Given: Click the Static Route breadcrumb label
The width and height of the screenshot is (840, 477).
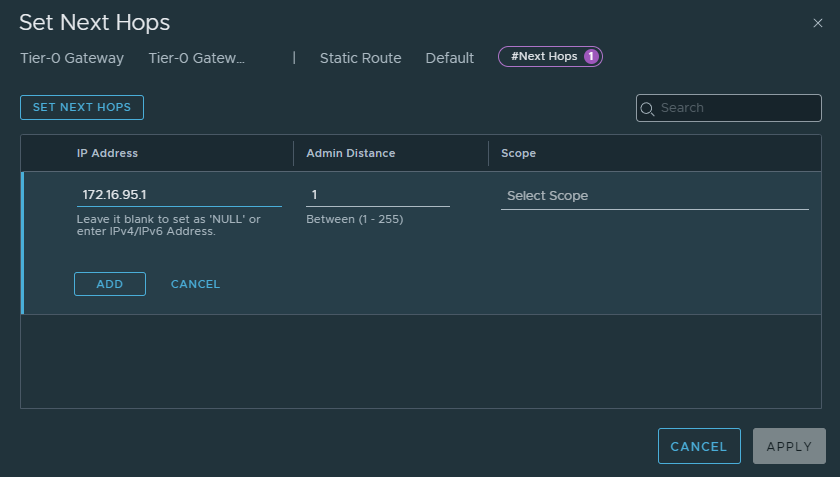Looking at the screenshot, I should 360,58.
